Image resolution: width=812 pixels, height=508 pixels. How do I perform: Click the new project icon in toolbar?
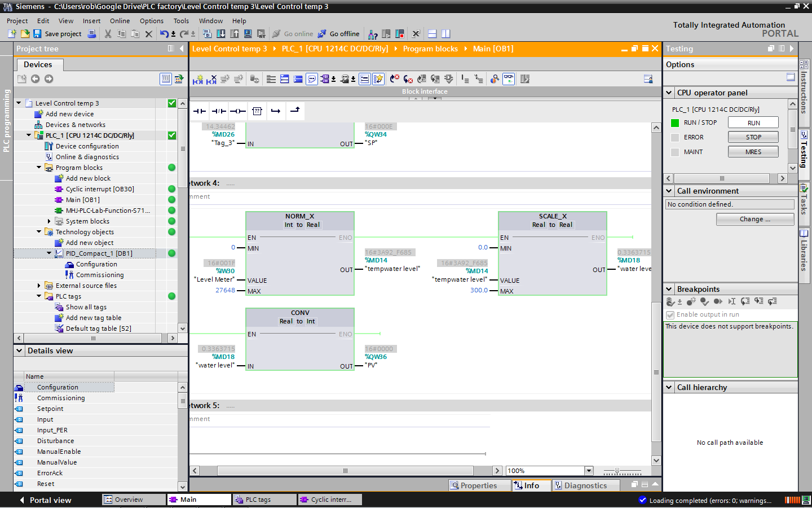coord(12,34)
